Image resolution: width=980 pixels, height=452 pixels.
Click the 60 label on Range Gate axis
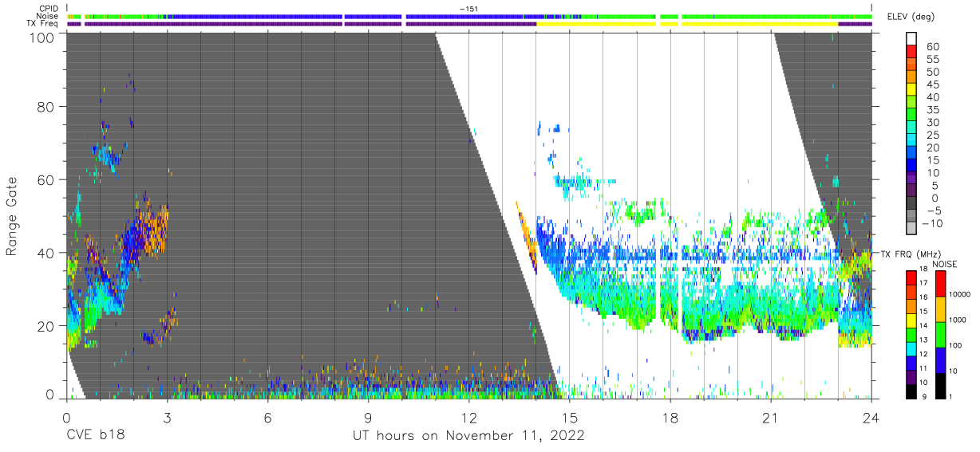pyautogui.click(x=47, y=180)
